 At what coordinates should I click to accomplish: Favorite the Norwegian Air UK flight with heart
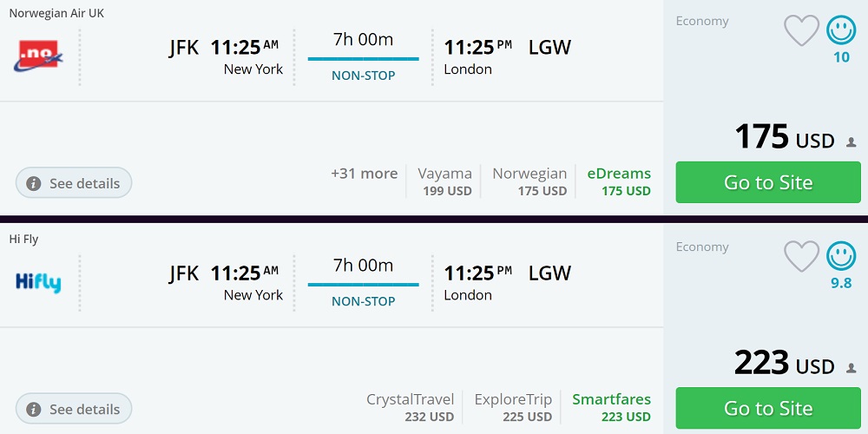click(x=801, y=31)
